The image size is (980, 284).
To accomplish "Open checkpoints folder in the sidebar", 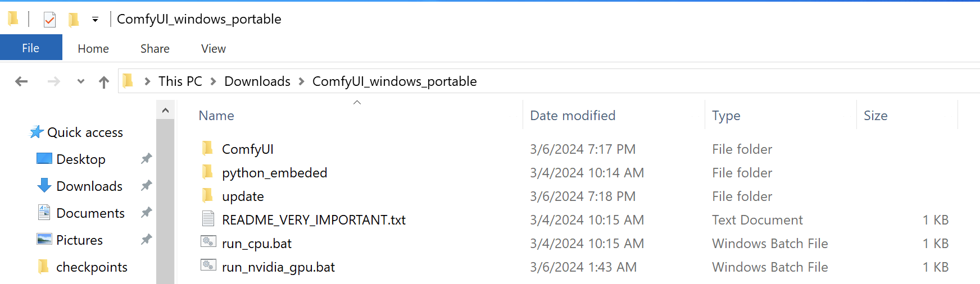I will pos(92,267).
